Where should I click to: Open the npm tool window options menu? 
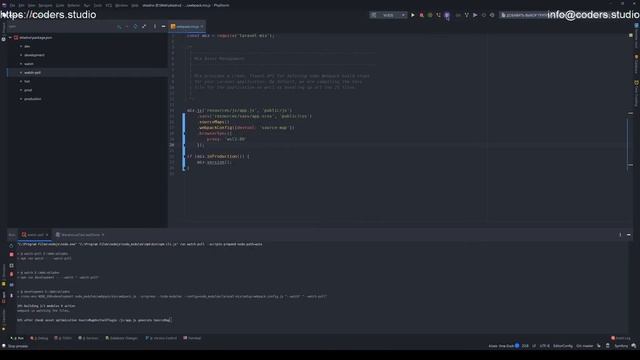[155, 27]
